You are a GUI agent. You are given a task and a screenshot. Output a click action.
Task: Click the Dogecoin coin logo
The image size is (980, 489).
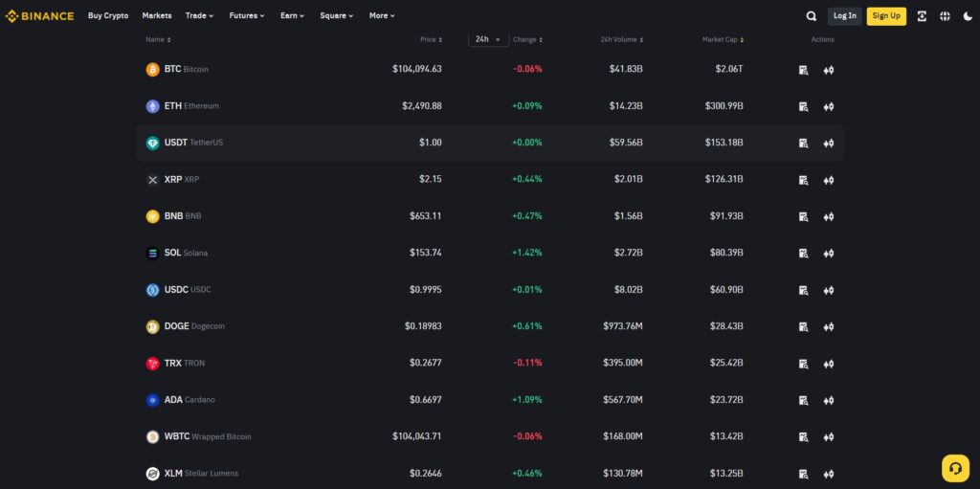(152, 326)
